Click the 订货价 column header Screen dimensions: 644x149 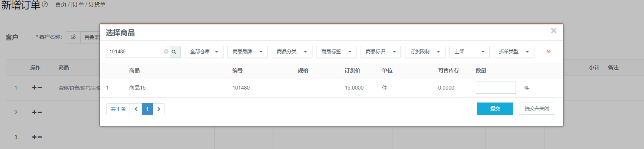pyautogui.click(x=352, y=70)
